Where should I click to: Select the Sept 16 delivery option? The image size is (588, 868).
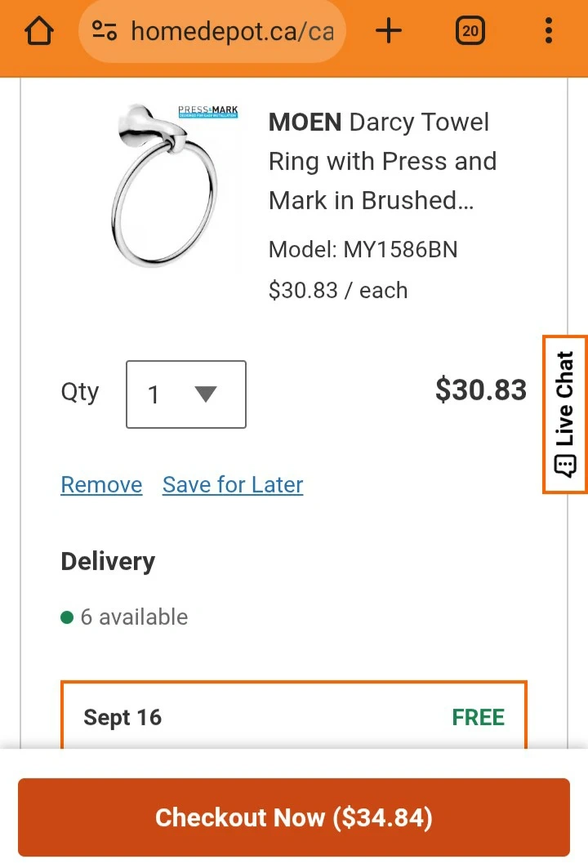293,716
